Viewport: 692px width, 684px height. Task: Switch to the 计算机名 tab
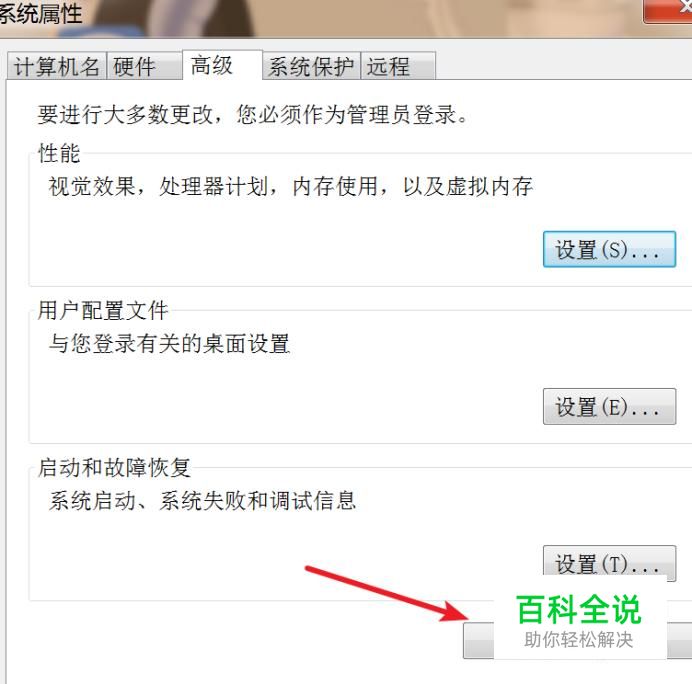click(x=56, y=66)
